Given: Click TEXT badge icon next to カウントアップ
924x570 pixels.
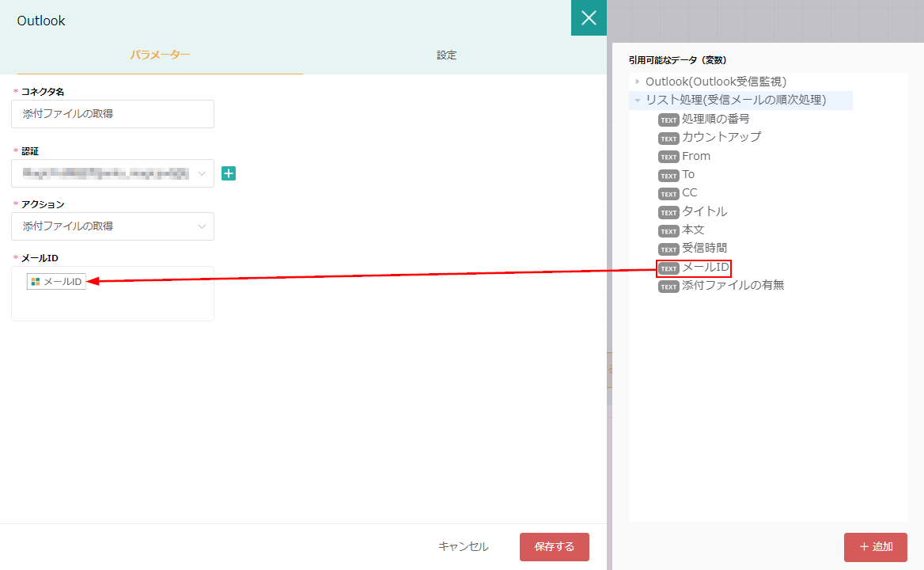Looking at the screenshot, I should tap(668, 139).
